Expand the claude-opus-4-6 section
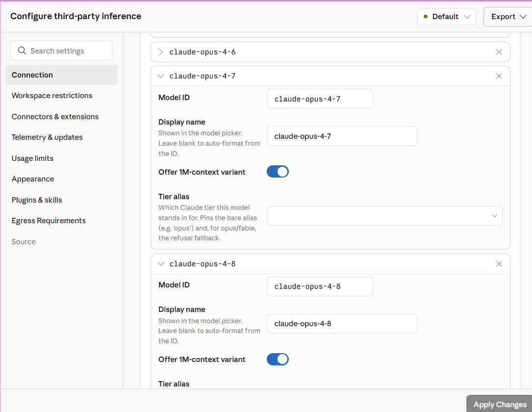532x412 pixels. pos(161,52)
